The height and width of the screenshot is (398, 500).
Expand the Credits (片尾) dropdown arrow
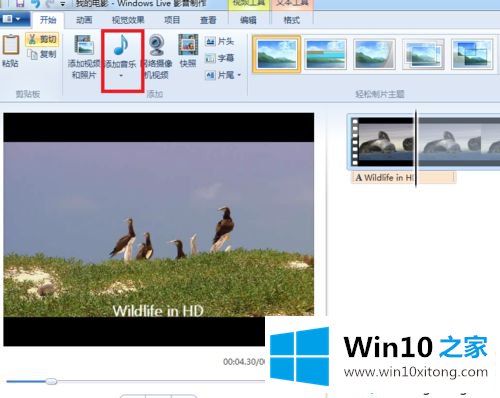239,75
